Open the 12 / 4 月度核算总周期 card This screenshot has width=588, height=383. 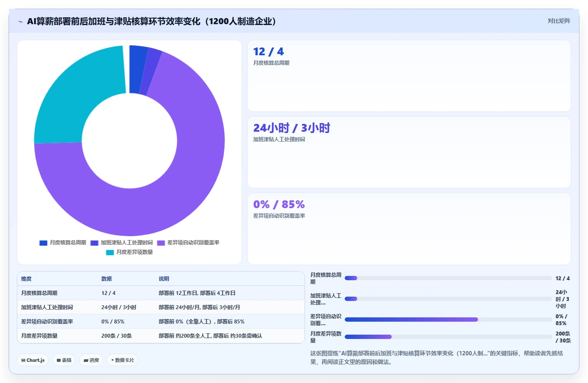coord(409,76)
